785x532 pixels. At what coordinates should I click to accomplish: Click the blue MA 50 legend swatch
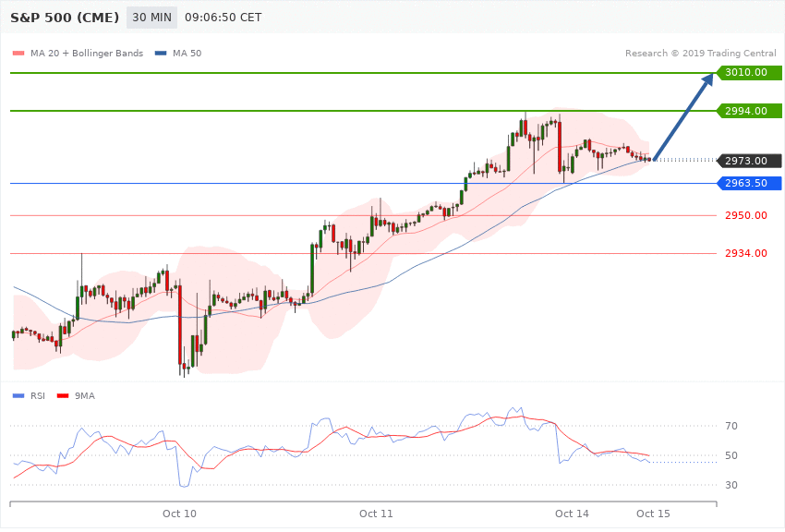161,53
